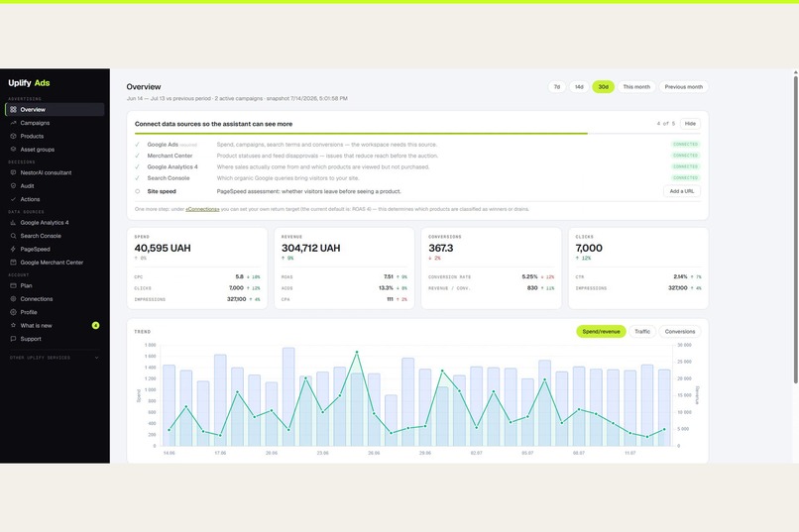Click the CPC 5.8 value
The image size is (799, 532).
pos(240,277)
